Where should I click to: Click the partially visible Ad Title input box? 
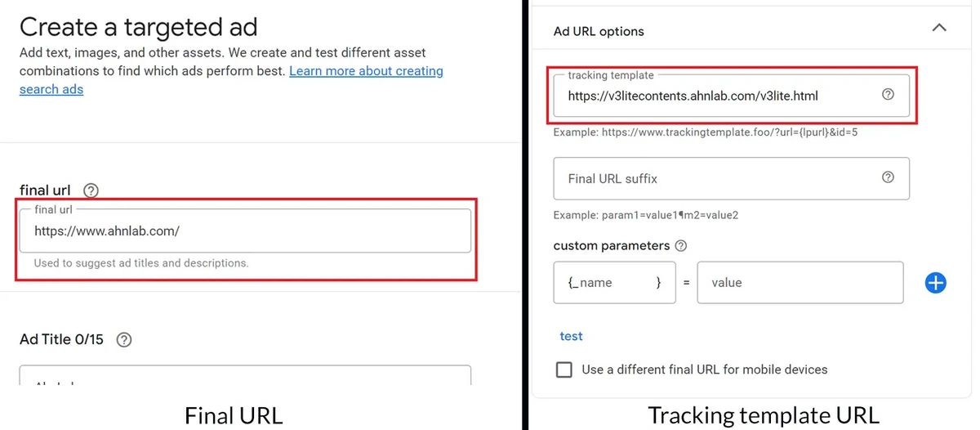[x=245, y=376]
